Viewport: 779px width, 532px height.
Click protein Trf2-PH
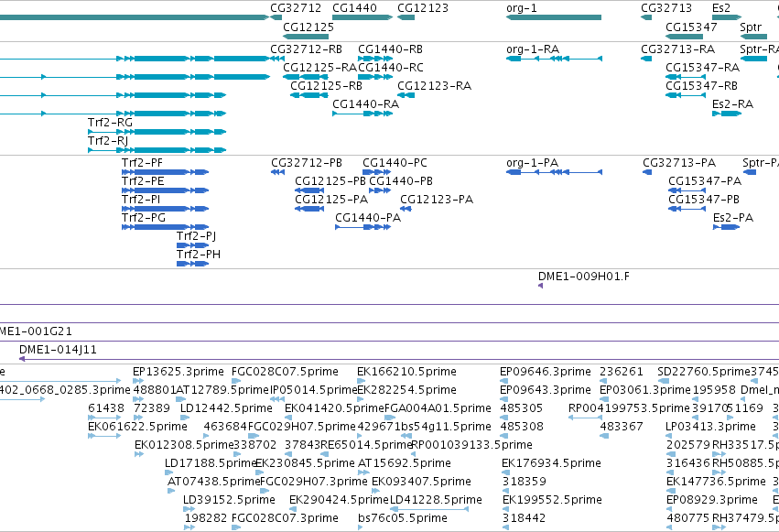[x=193, y=264]
